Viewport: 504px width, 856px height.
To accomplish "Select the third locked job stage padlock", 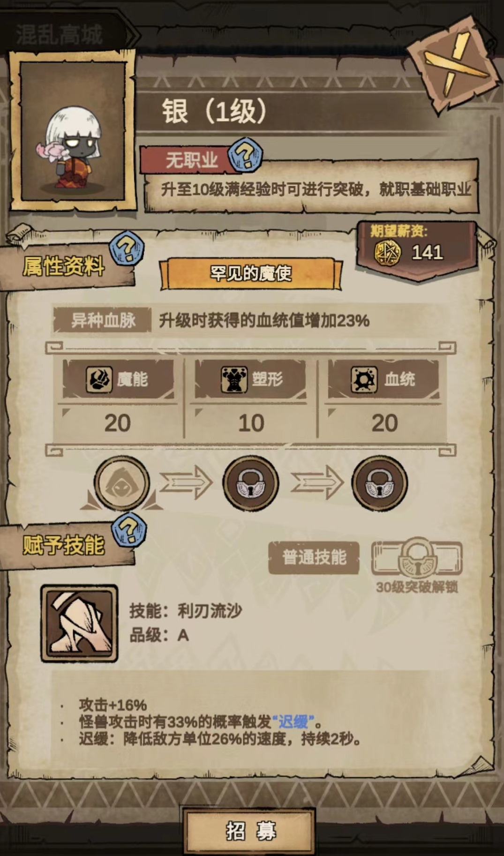I will coord(380,483).
